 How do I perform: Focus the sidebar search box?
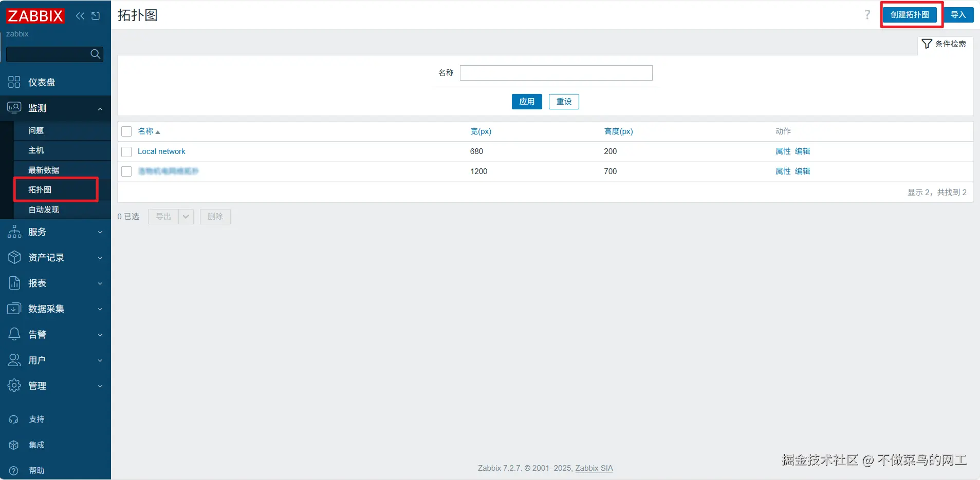tap(54, 54)
